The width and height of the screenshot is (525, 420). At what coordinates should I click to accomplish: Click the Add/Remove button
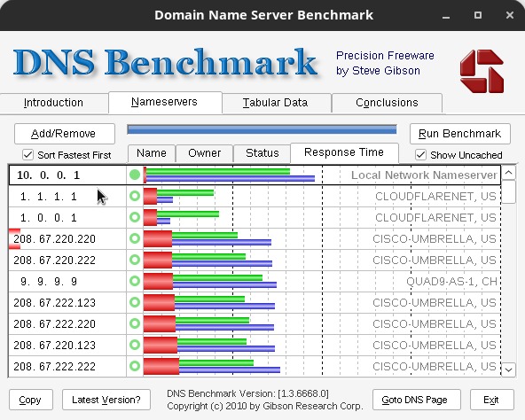point(65,134)
